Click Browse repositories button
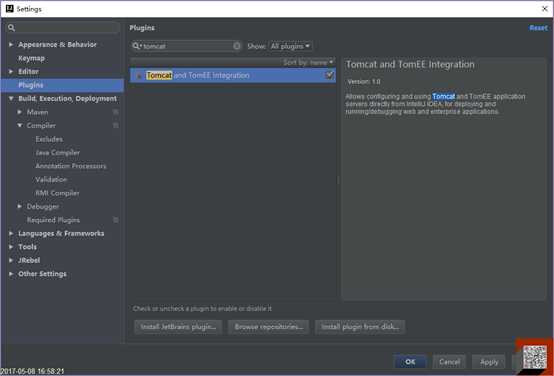Viewport: 554px width, 376px height. point(269,327)
